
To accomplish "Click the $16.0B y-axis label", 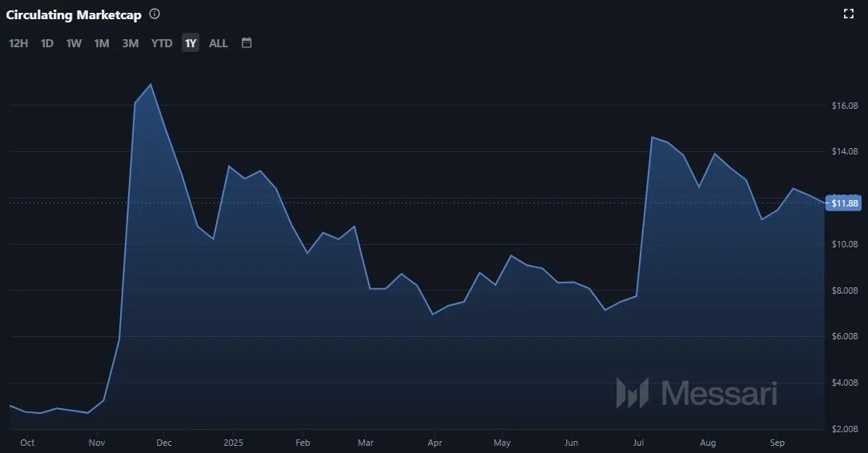I will (845, 106).
